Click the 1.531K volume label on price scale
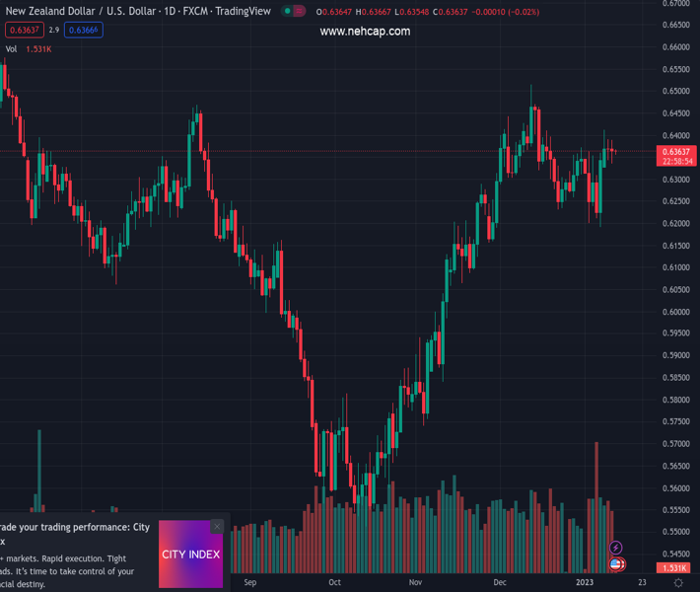 pyautogui.click(x=674, y=568)
